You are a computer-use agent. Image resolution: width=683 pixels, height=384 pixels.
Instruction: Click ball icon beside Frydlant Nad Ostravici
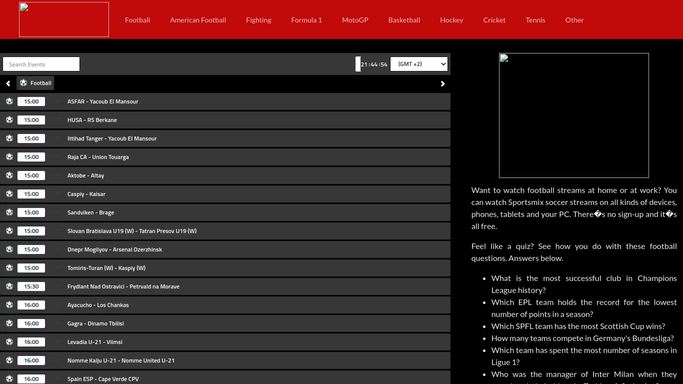pyautogui.click(x=10, y=286)
